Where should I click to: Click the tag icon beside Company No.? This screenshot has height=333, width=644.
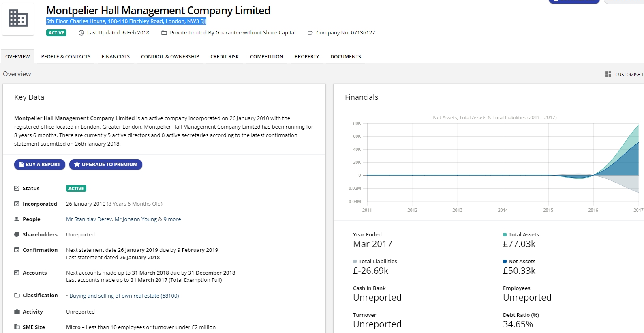[310, 33]
